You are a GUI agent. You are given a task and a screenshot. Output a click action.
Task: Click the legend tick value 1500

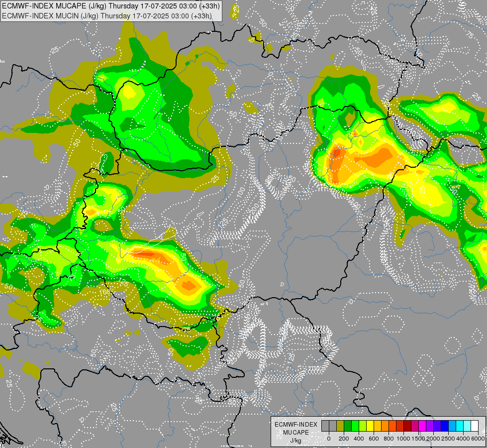(x=418, y=439)
